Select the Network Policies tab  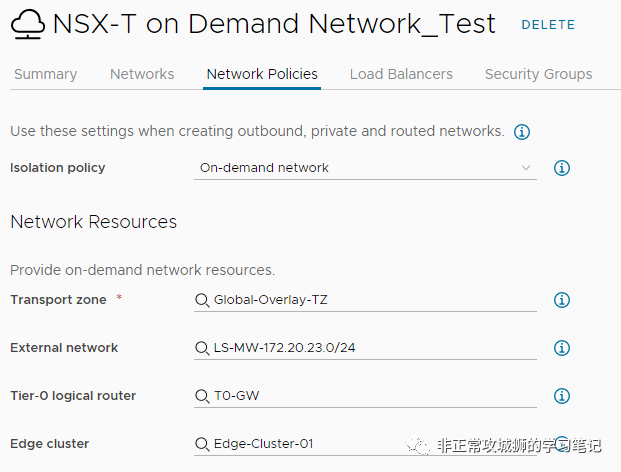(262, 74)
